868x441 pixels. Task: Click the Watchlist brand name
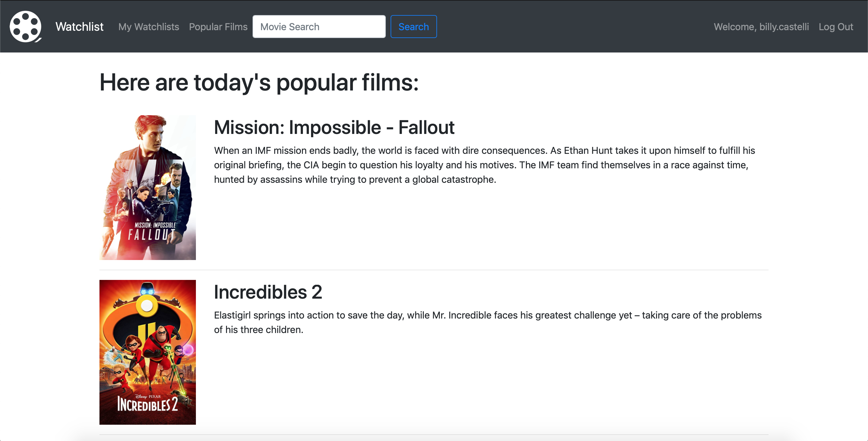click(x=79, y=27)
